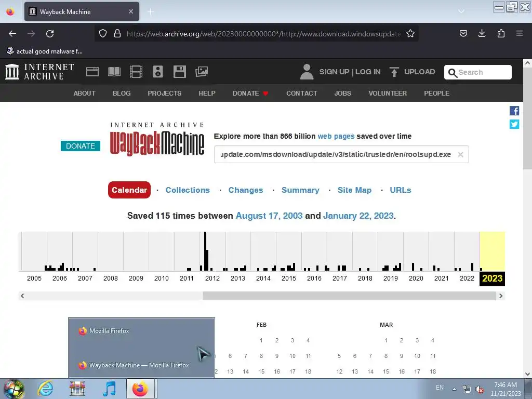Click the tracking protection shield icon
This screenshot has height=399, width=532.
[x=103, y=33]
